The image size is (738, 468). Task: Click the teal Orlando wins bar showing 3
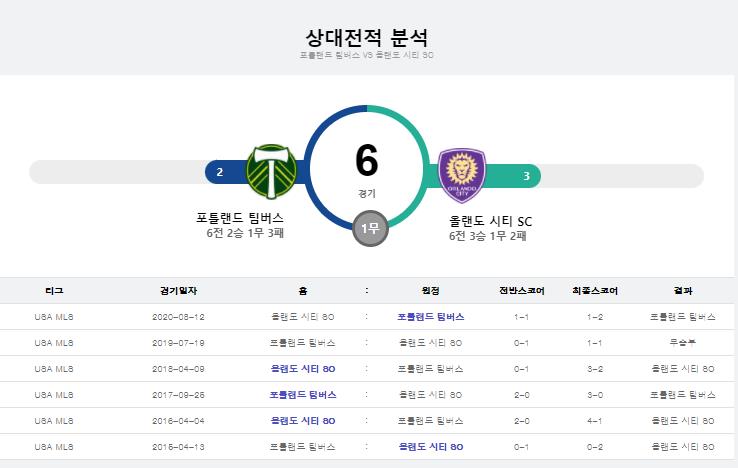pyautogui.click(x=513, y=176)
